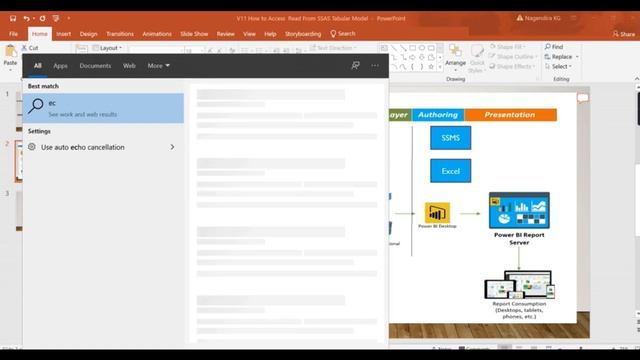
Task: Go to the Transitions tab
Action: pos(120,34)
